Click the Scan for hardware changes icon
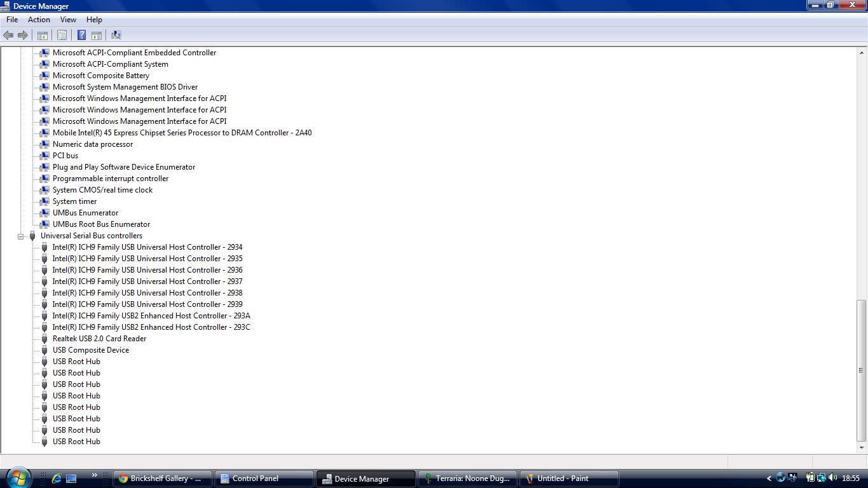This screenshot has height=488, width=868. (116, 36)
